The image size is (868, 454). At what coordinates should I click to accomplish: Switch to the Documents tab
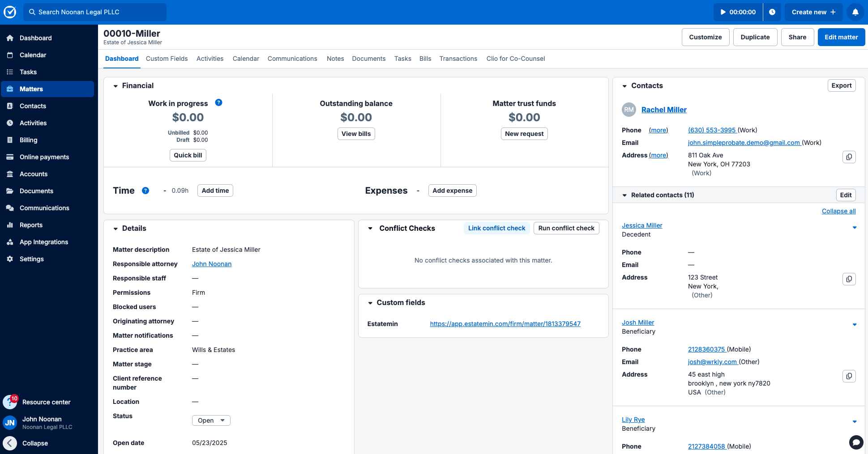tap(368, 59)
